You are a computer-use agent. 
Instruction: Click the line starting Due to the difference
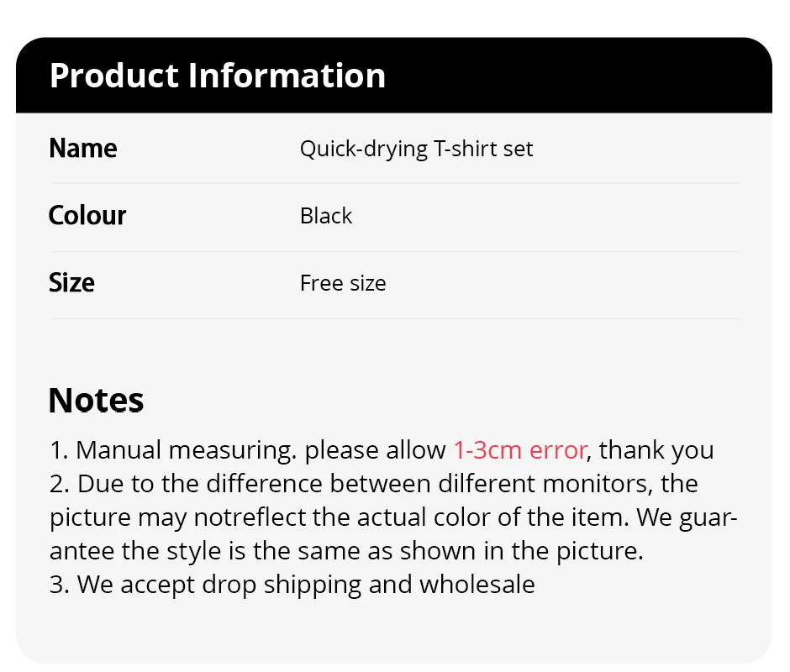[373, 484]
